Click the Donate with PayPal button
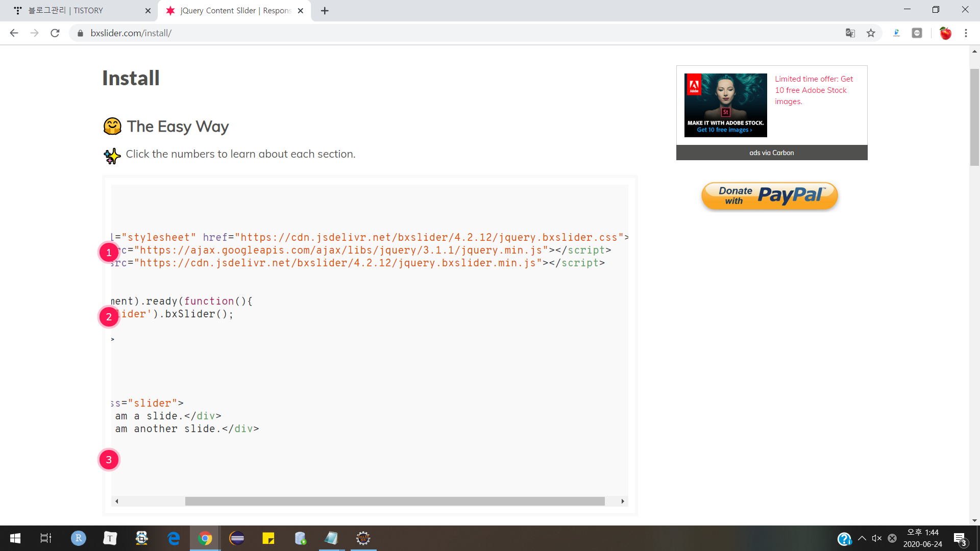 (770, 196)
